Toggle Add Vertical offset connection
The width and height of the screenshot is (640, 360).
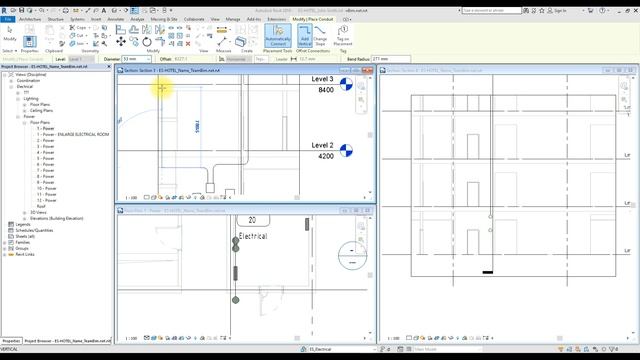click(x=305, y=35)
